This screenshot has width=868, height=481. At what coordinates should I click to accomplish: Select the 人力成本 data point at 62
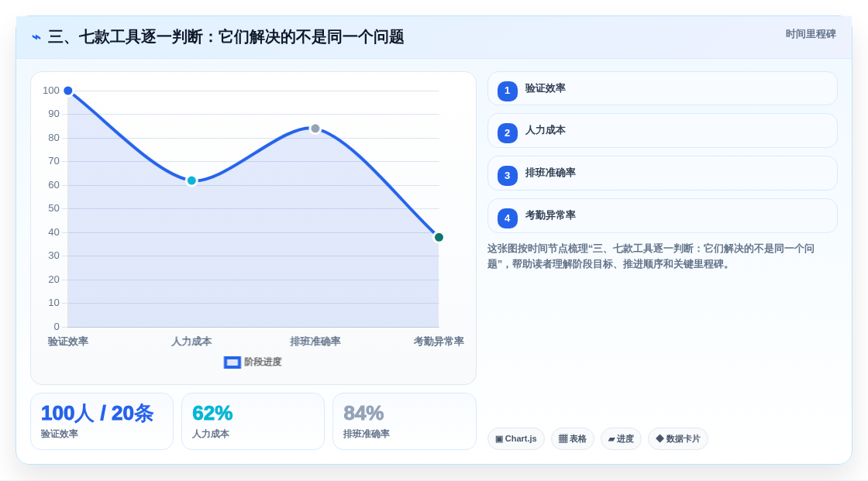point(191,180)
